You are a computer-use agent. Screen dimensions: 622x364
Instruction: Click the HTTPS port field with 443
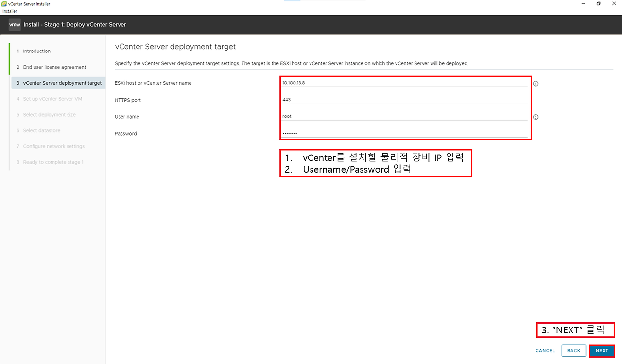click(405, 100)
